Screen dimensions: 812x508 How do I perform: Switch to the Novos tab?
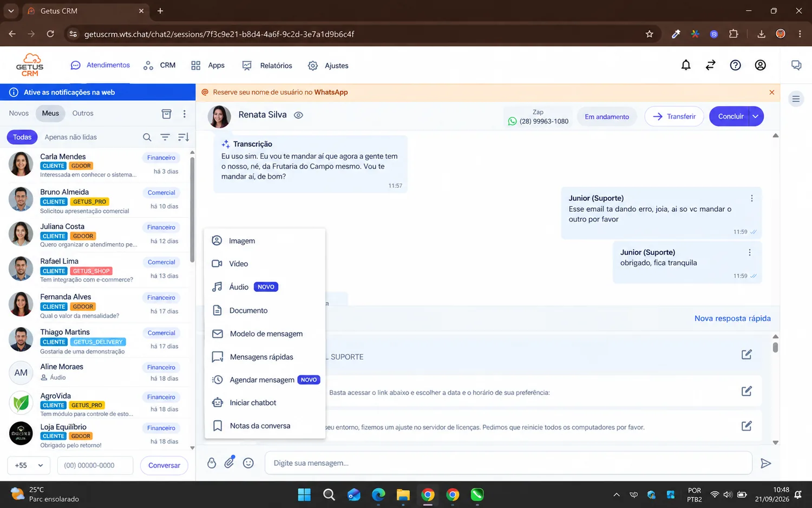tap(19, 113)
